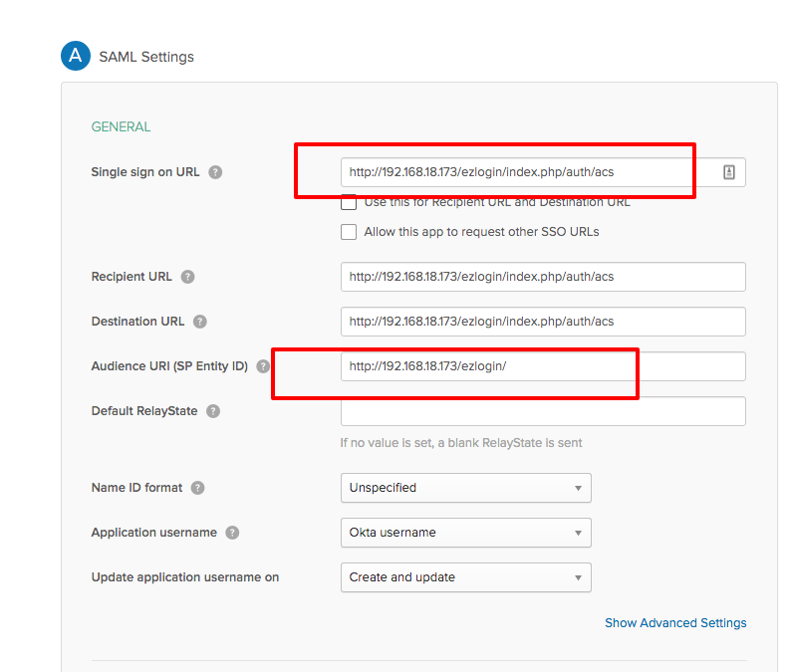Open help tooltip for Destination URL

(200, 322)
